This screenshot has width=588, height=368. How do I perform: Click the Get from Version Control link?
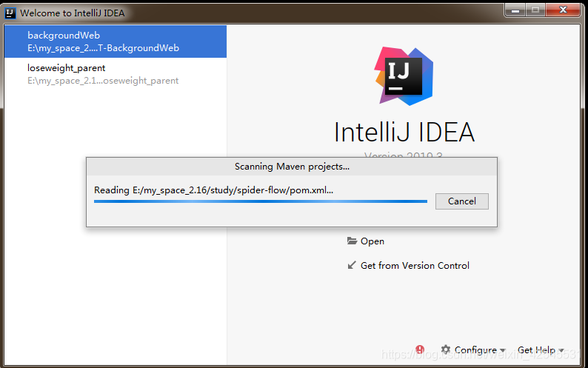tap(415, 266)
